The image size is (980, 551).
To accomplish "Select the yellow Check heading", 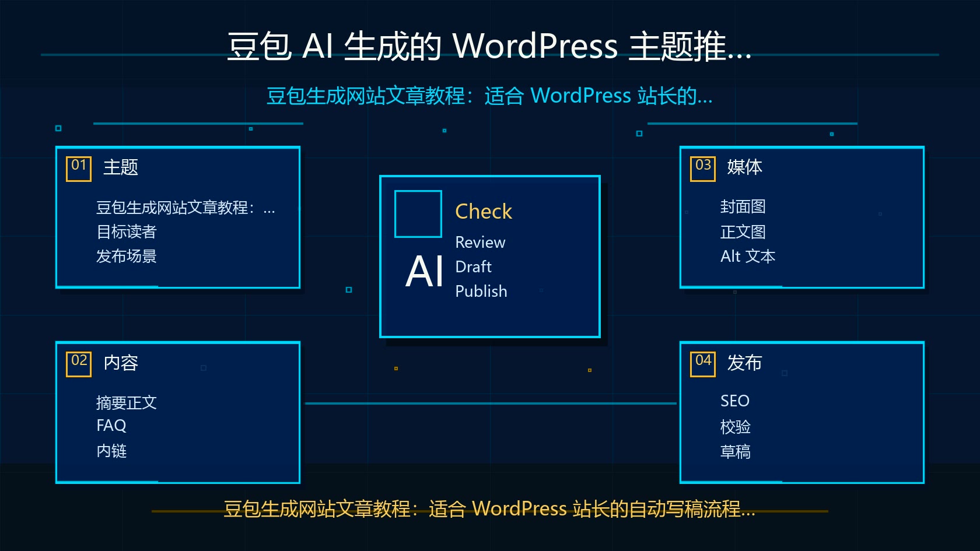I will (x=484, y=211).
